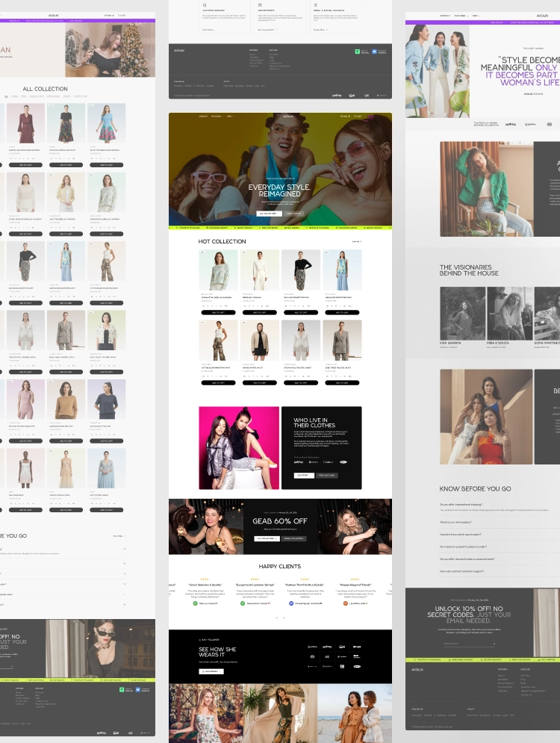Add the pale floral sweater to cart
The width and height of the screenshot is (560, 743).
[219, 313]
